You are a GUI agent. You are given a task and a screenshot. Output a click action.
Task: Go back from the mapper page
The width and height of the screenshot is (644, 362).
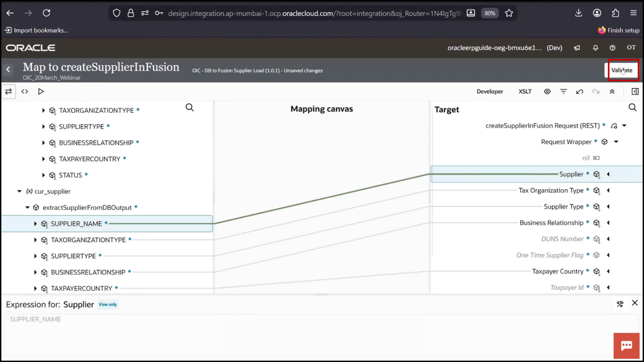click(x=8, y=70)
